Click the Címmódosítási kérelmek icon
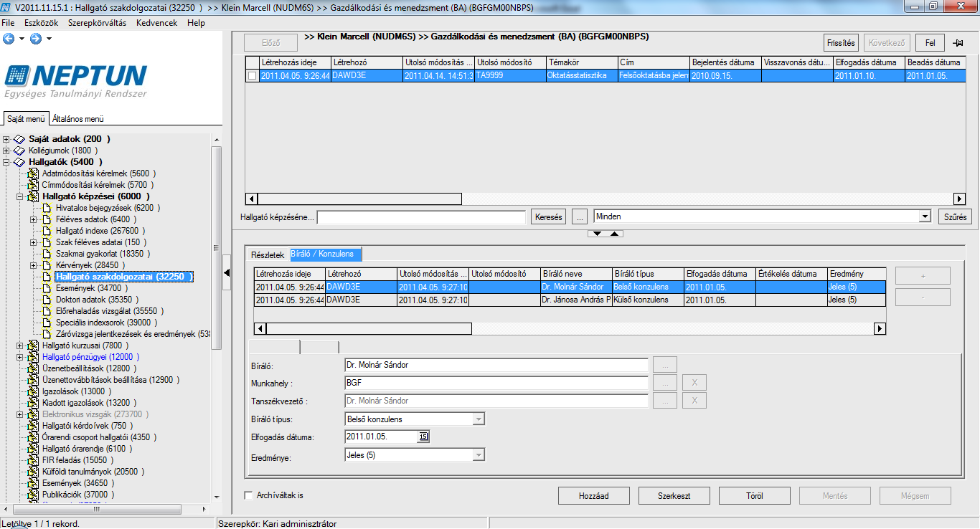Screen dimensions: 980x529 (x=34, y=185)
